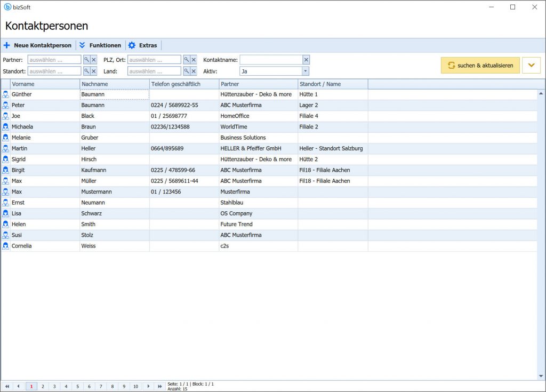
Task: Select page 2 in the pager
Action: (43, 386)
